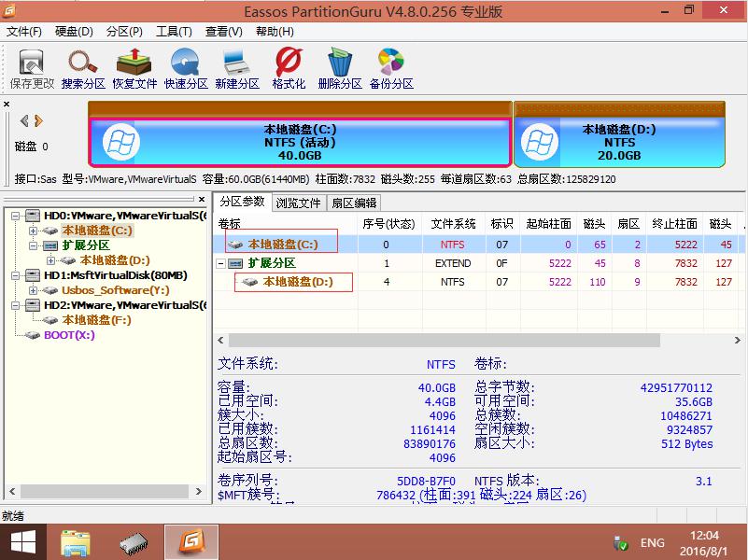Click the 删除分区 trash bin icon
The width and height of the screenshot is (748, 560).
[x=339, y=69]
